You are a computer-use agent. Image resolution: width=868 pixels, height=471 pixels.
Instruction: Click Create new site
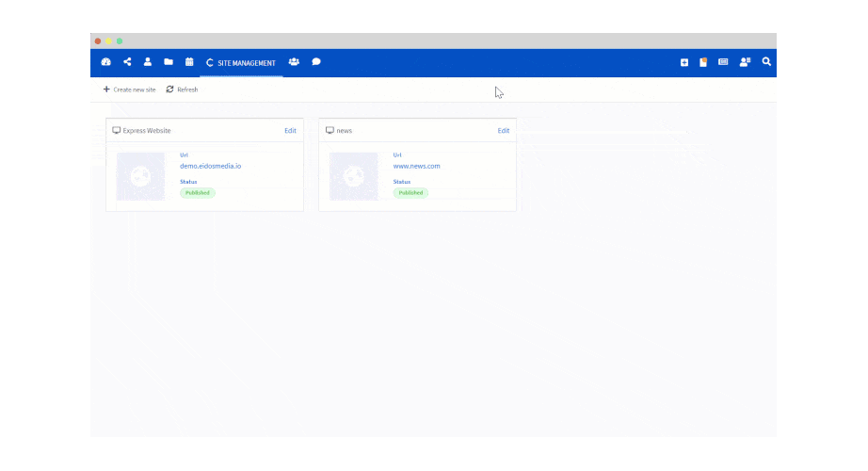pos(129,89)
